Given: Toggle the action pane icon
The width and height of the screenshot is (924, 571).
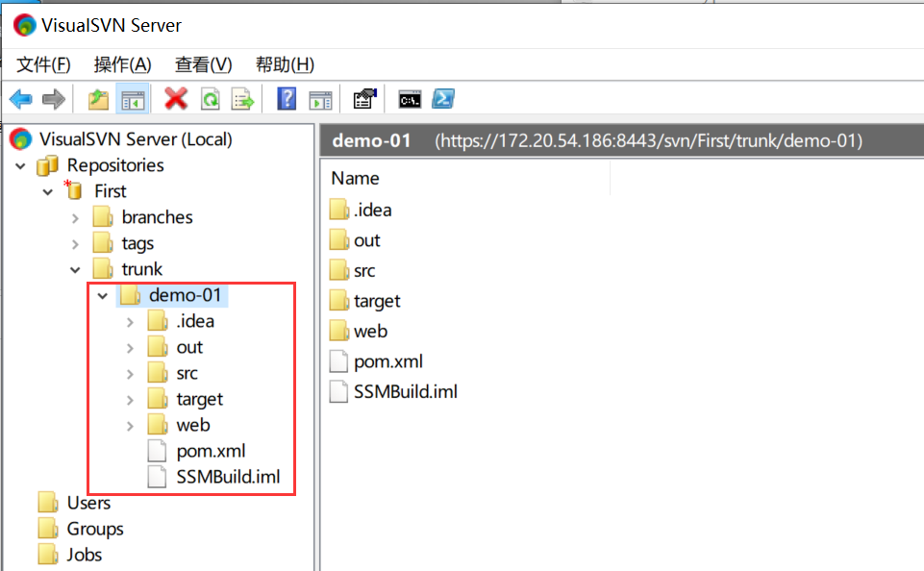Looking at the screenshot, I should click(320, 100).
